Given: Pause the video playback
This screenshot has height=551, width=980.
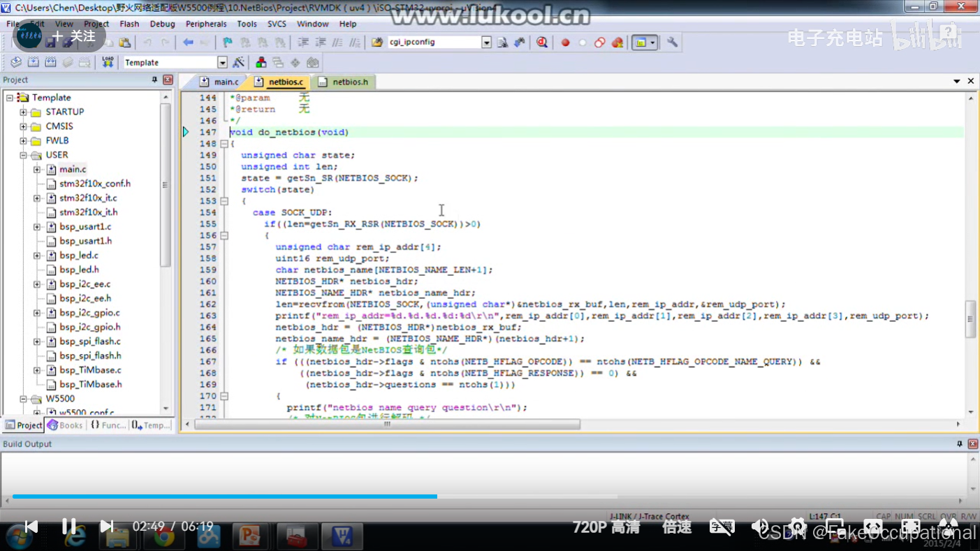Looking at the screenshot, I should 68,526.
